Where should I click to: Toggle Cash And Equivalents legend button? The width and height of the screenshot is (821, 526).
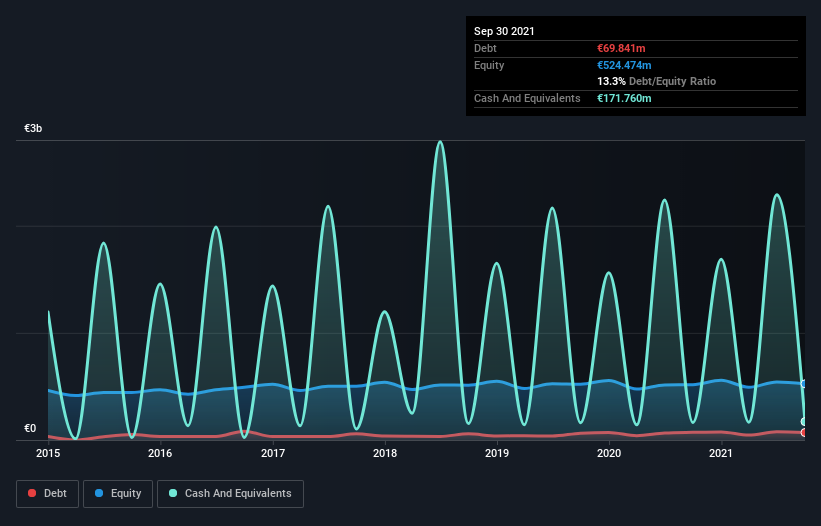click(x=230, y=494)
